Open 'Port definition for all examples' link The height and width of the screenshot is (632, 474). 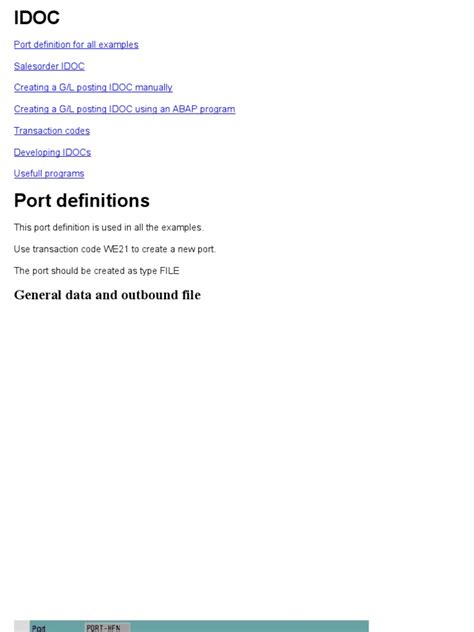[76, 44]
